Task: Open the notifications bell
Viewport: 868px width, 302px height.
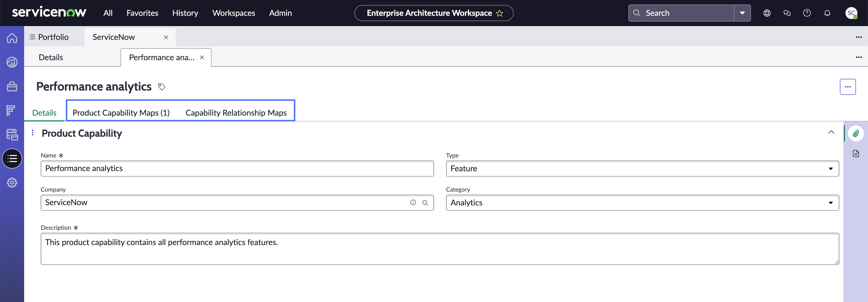Action: point(827,13)
